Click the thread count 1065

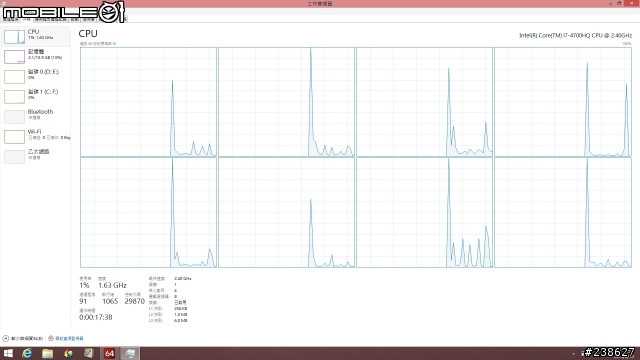pos(110,301)
